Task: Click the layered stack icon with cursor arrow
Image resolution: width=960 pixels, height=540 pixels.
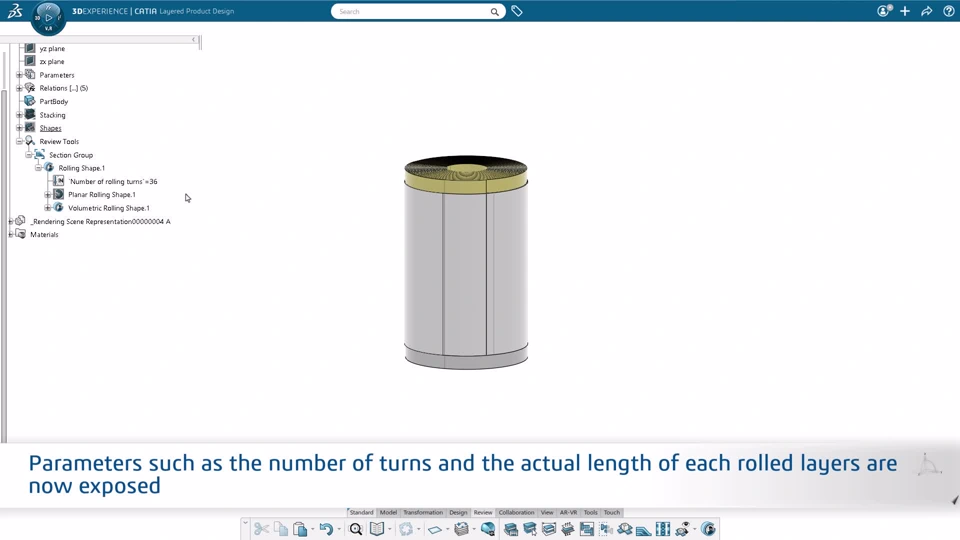Action: [x=530, y=529]
